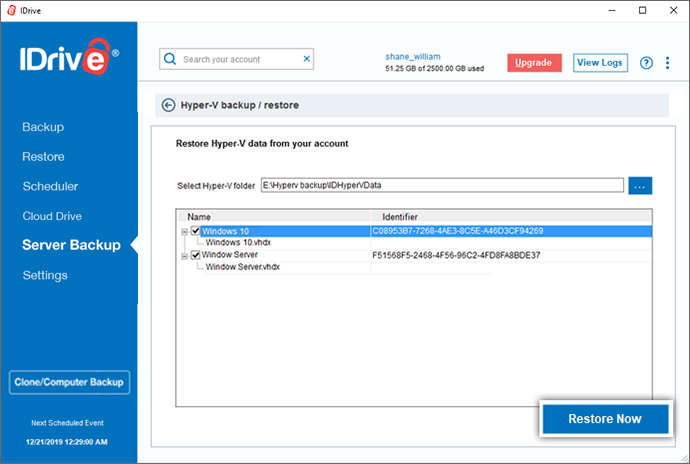
Task: Click the Hyper-V backup / restore heading
Action: (x=240, y=105)
